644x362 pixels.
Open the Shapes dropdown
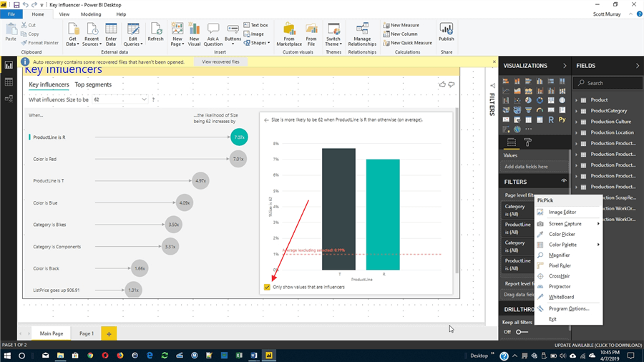pos(257,43)
